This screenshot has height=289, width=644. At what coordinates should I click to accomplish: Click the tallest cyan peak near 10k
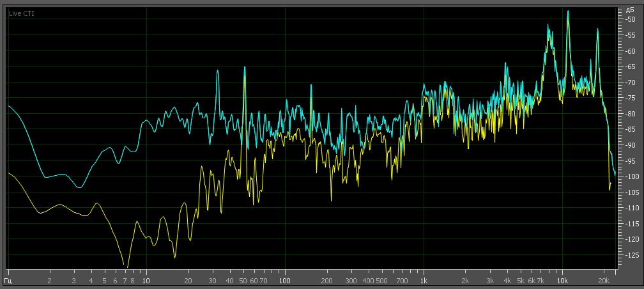(567, 12)
